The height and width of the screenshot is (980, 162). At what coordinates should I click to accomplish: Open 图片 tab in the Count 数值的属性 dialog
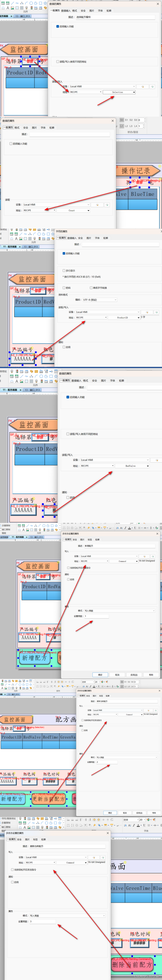34,128
